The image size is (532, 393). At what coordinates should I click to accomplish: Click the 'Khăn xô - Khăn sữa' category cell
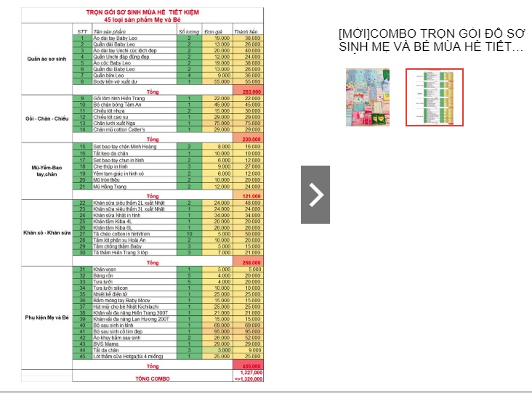(x=47, y=232)
